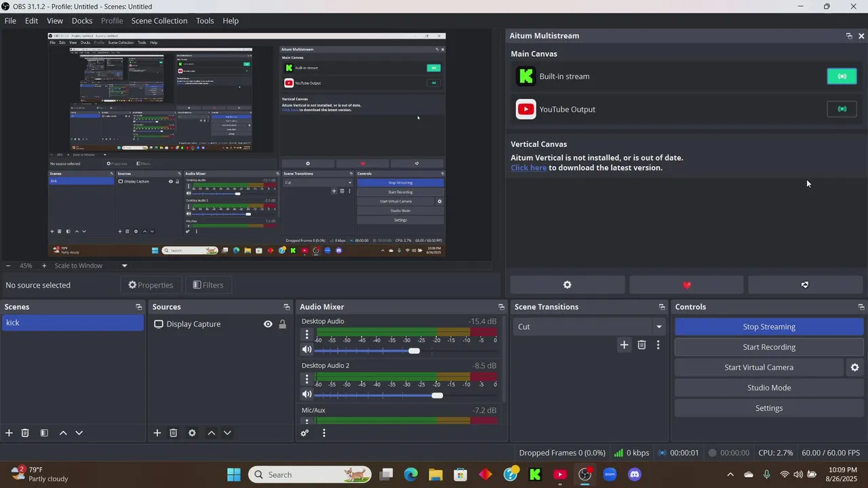Open Desktop Audio options menu dots
The height and width of the screenshot is (488, 868).
coord(307,334)
